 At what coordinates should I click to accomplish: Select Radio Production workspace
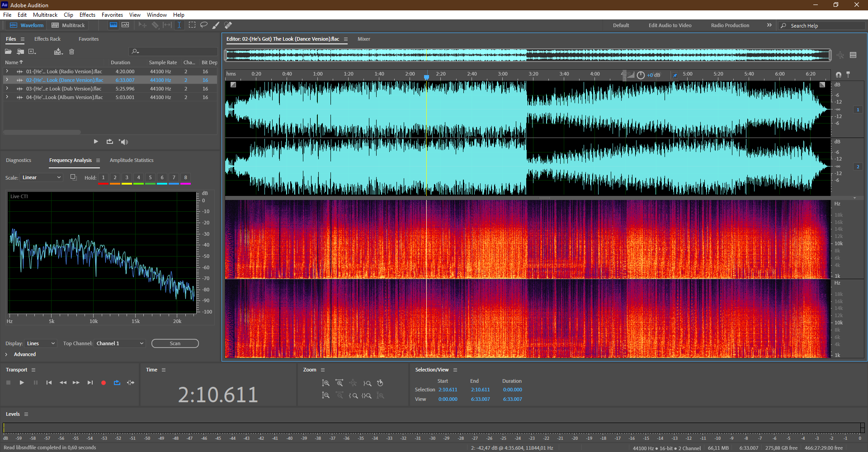click(x=730, y=25)
